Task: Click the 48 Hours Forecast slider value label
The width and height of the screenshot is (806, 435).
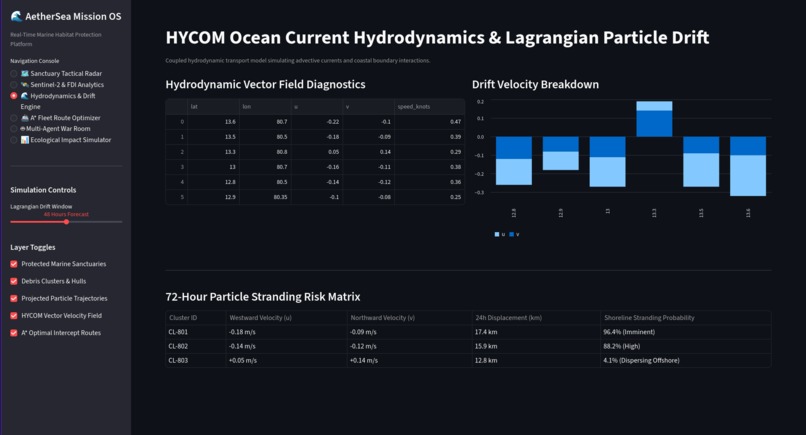Action: click(66, 214)
